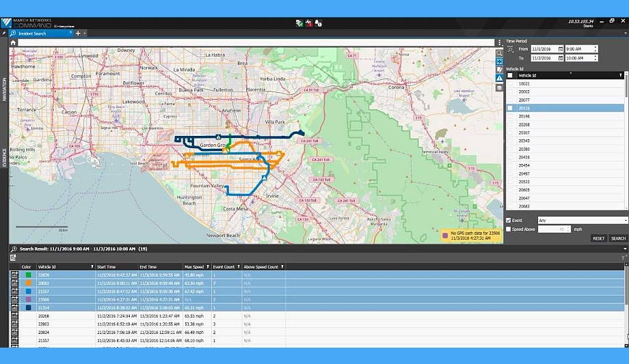Open the Navigation side panel tab
The width and height of the screenshot is (629, 364).
(4, 89)
